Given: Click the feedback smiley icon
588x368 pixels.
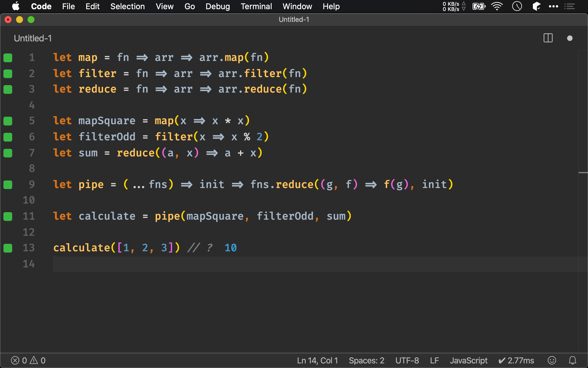Looking at the screenshot, I should [x=552, y=360].
